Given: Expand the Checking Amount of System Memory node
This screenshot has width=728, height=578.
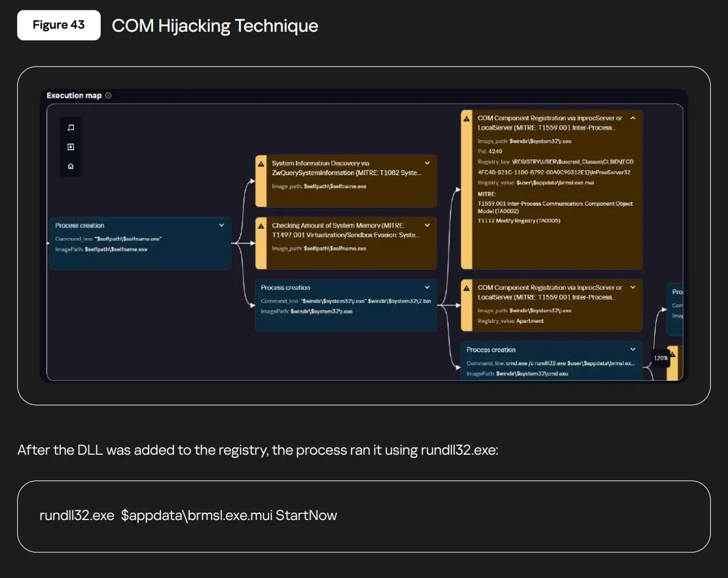Looking at the screenshot, I should [427, 225].
